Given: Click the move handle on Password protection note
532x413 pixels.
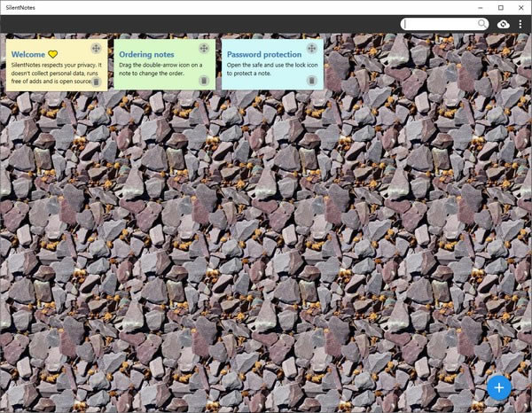Looking at the screenshot, I should (312, 49).
